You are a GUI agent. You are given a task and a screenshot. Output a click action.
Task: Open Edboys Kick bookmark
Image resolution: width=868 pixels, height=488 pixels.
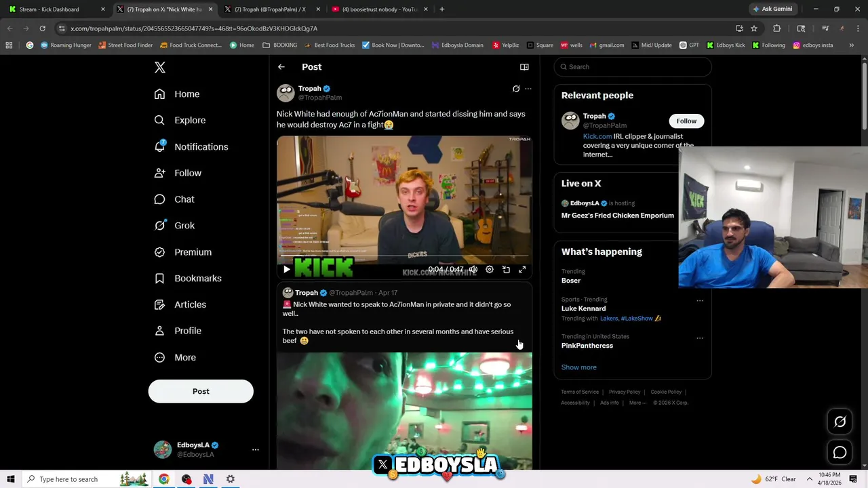point(726,45)
